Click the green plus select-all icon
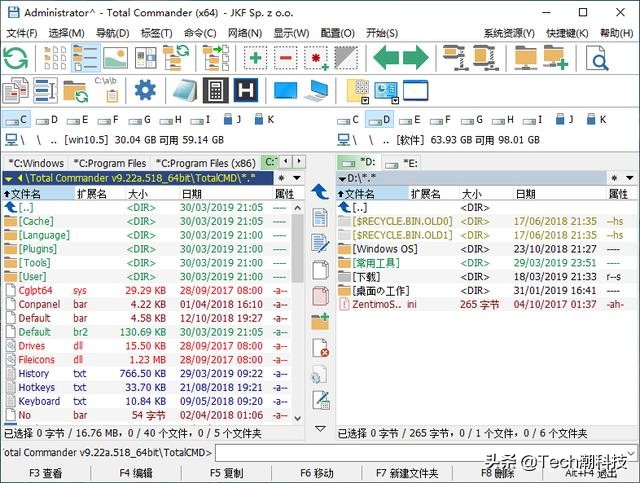640x483 pixels. point(255,58)
